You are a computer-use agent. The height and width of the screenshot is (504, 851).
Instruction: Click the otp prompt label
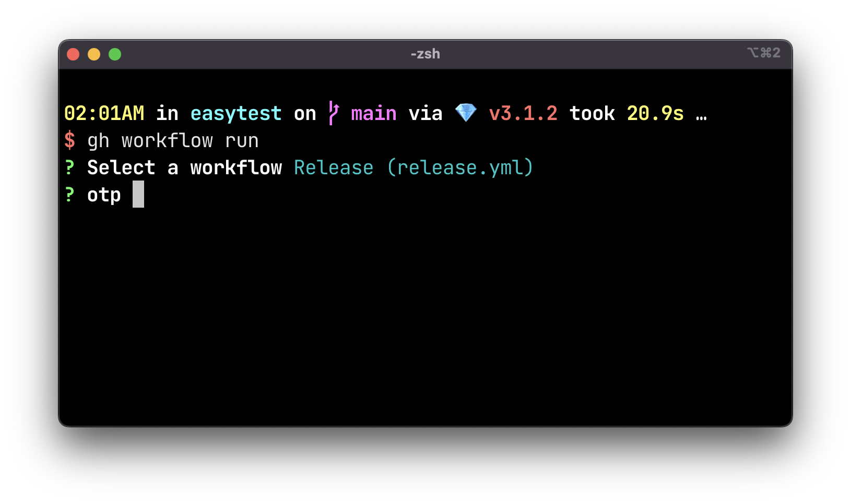104,195
